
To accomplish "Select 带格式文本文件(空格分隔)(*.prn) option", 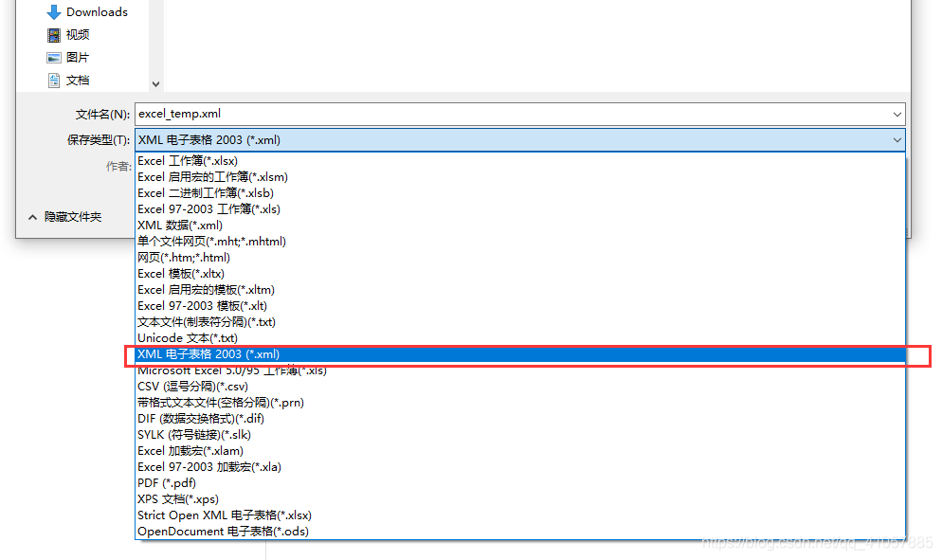I will click(x=520, y=403).
